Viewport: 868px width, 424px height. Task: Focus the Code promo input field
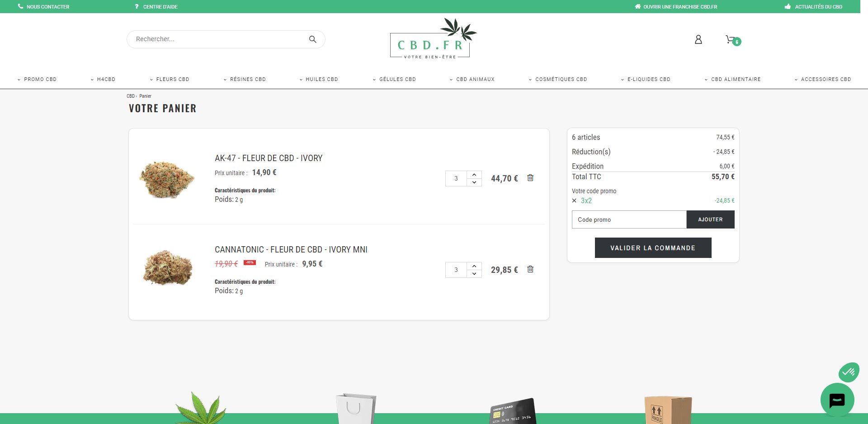pyautogui.click(x=629, y=219)
